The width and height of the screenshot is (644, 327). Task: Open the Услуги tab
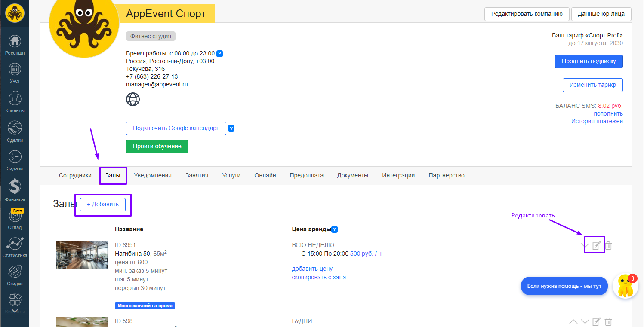pyautogui.click(x=231, y=175)
